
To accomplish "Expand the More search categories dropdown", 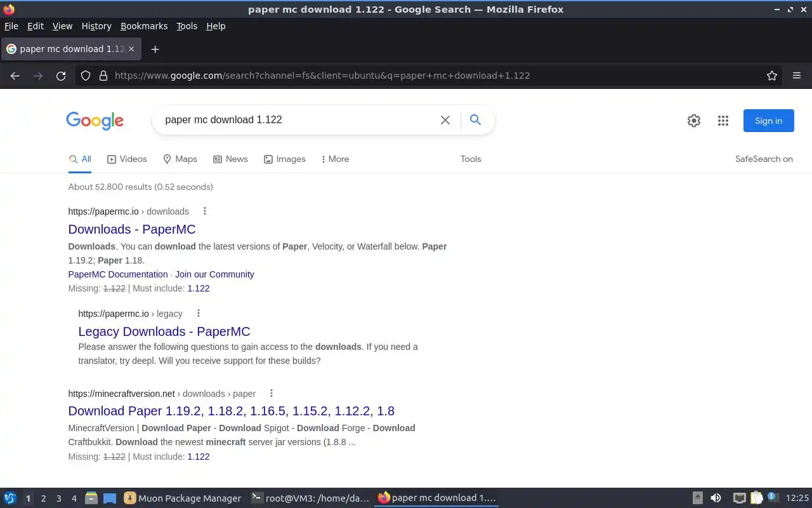I will 335,159.
